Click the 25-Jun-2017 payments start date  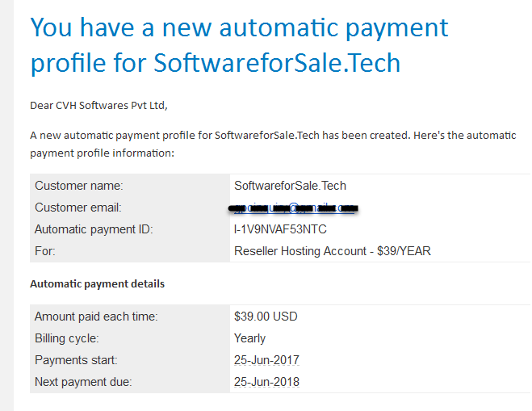pos(266,360)
